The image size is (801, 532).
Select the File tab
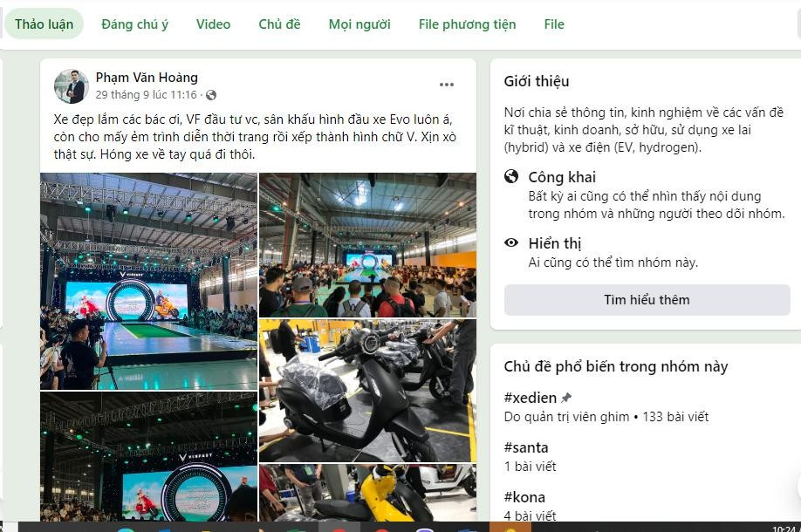coord(554,24)
